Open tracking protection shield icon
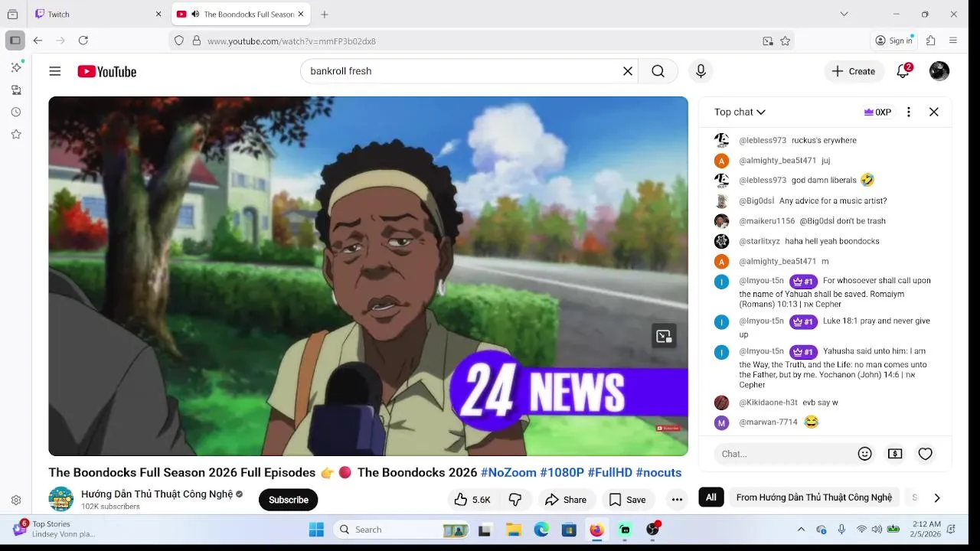980x551 pixels. pos(179,41)
